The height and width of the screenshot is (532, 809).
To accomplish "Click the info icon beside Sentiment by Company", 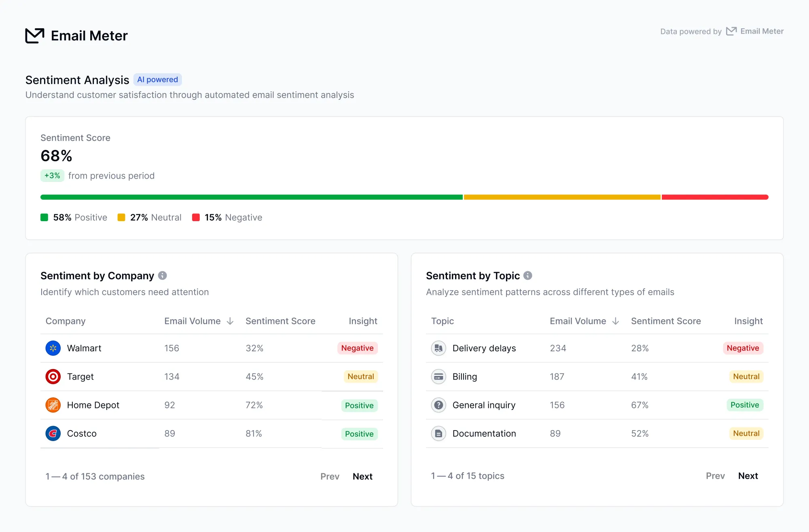I will [x=162, y=276].
